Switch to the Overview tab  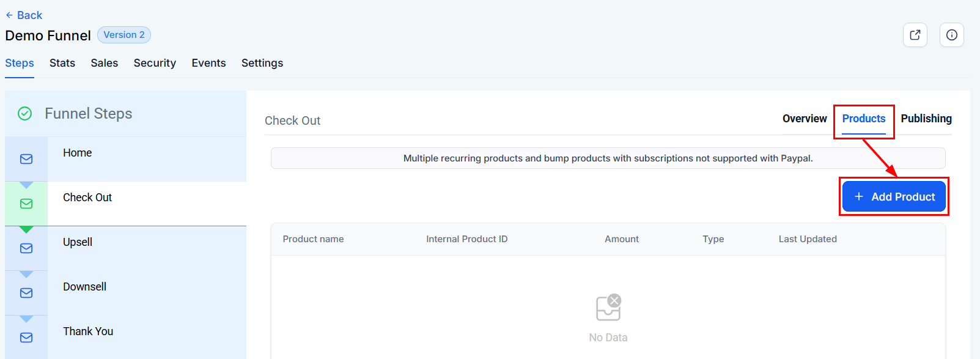(805, 119)
